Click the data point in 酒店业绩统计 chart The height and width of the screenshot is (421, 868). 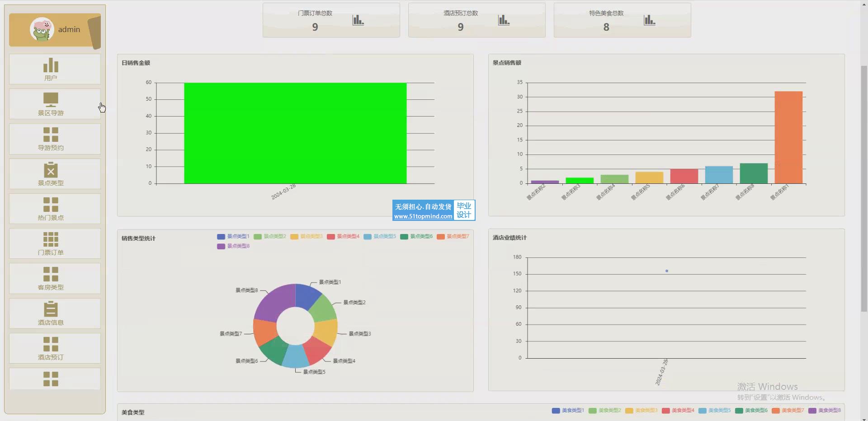(x=667, y=271)
